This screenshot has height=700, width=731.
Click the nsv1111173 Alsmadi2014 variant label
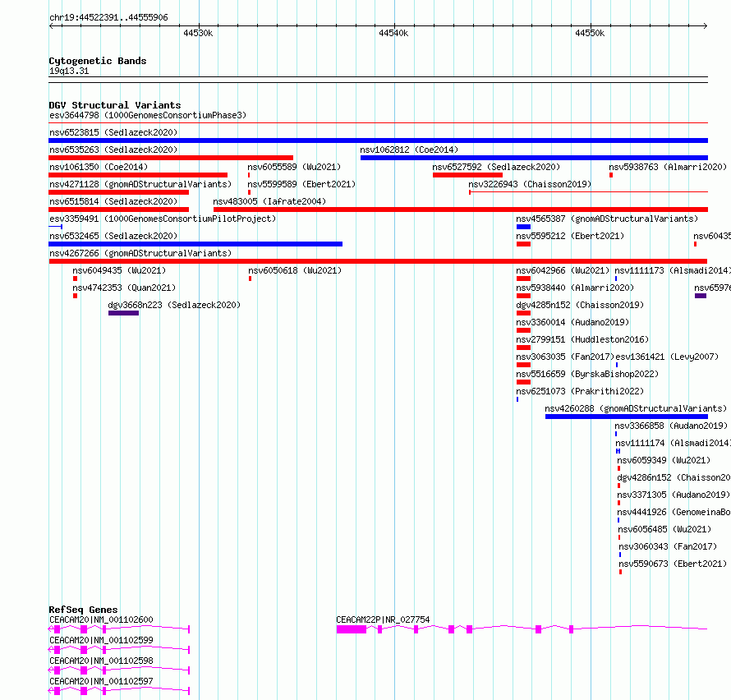coord(672,270)
